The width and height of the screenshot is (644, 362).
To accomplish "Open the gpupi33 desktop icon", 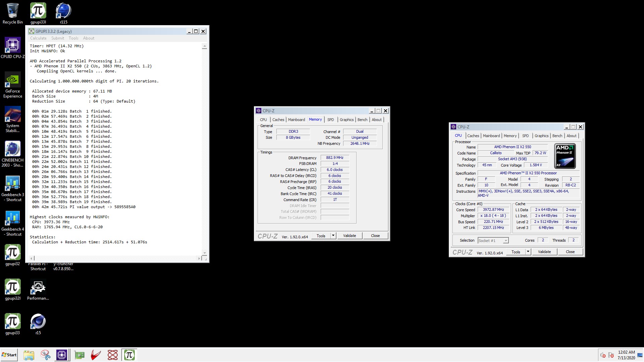I will tap(13, 324).
